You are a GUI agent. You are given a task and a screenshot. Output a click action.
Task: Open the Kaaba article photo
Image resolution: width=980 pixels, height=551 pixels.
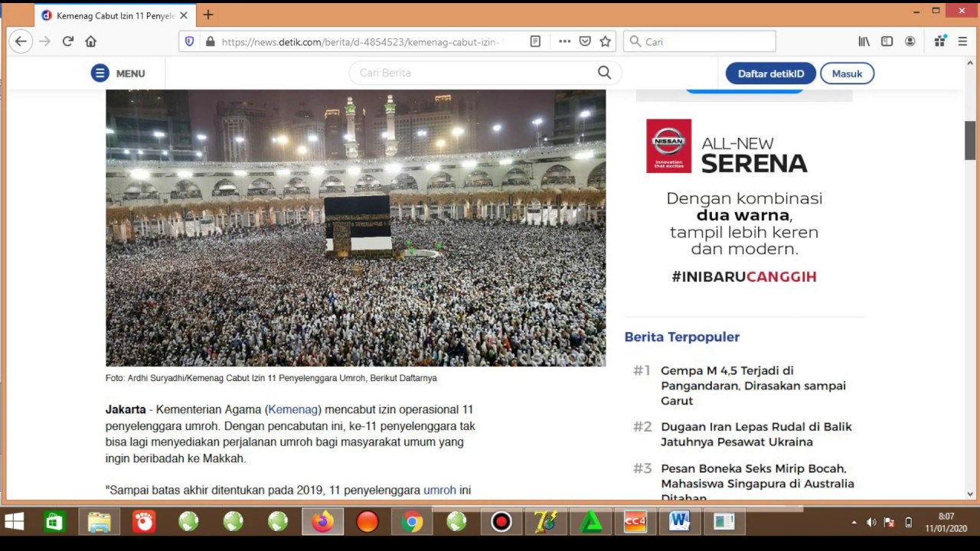(355, 227)
